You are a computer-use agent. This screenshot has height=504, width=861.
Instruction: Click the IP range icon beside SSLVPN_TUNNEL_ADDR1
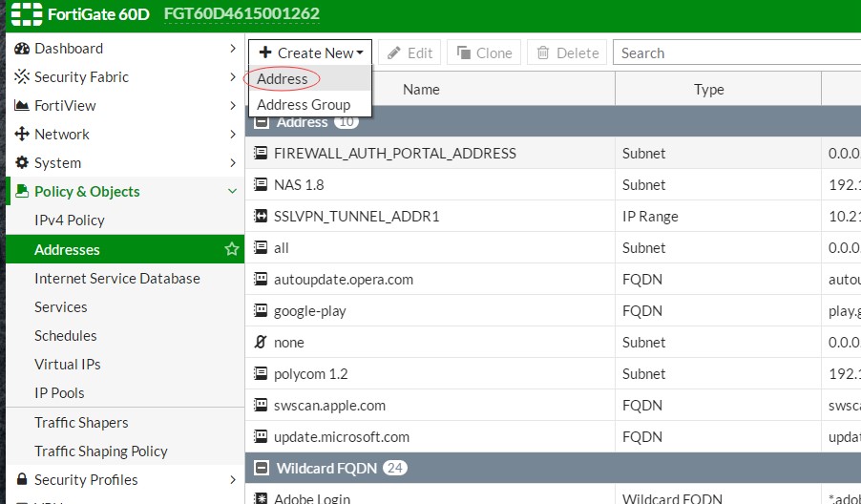(261, 216)
